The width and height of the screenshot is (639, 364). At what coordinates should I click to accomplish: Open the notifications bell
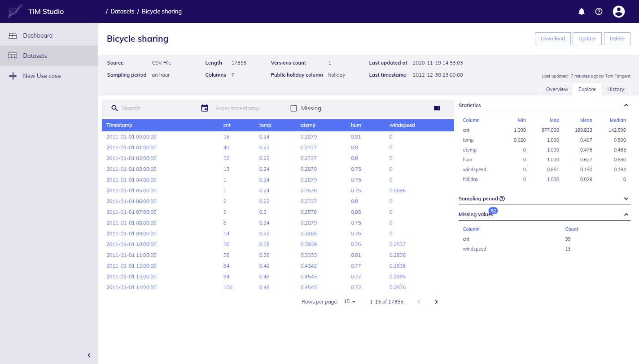[582, 12]
